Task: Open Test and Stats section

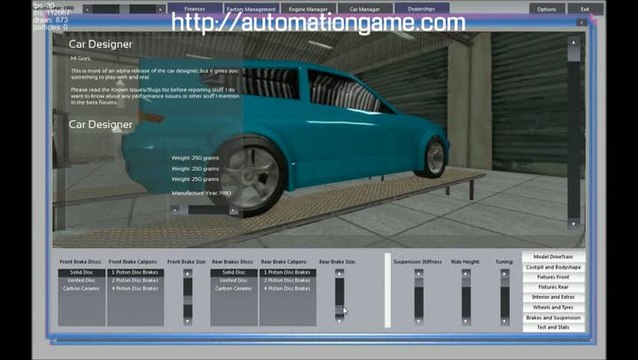Action: pyautogui.click(x=553, y=327)
